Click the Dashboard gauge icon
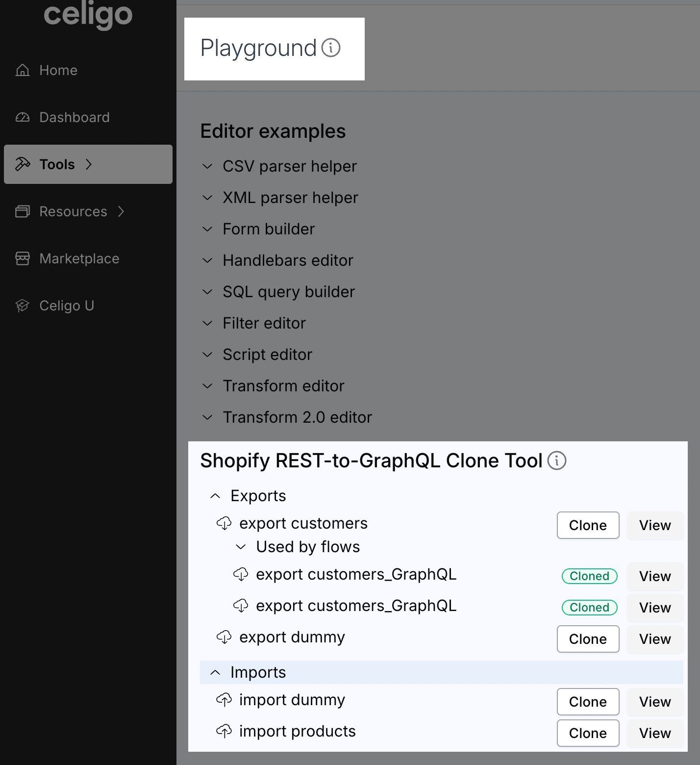This screenshot has width=700, height=765. 23,117
